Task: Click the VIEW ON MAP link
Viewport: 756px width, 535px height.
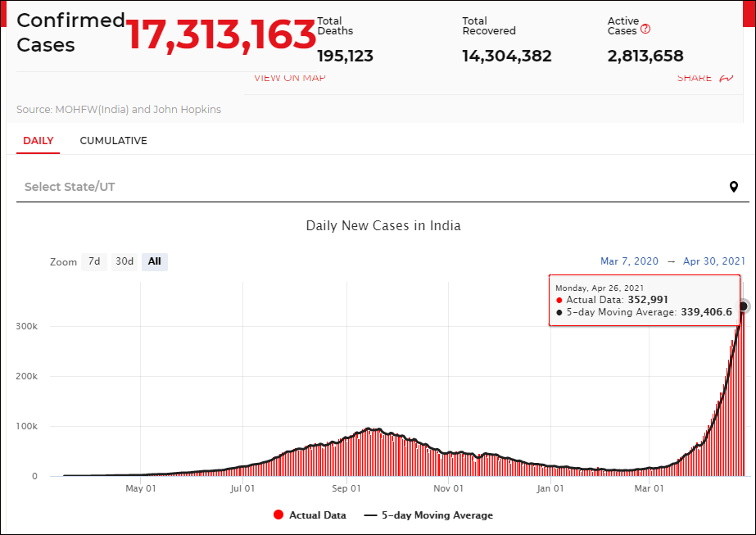Action: pyautogui.click(x=290, y=78)
